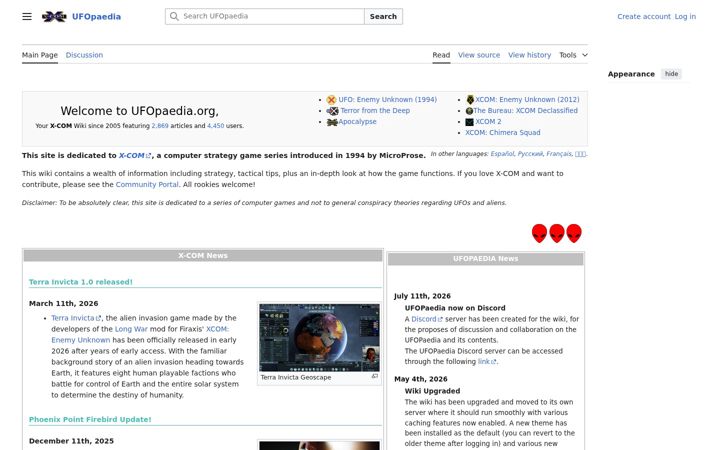The height and width of the screenshot is (450, 720).
Task: Click the Apocalypse game icon
Action: click(x=332, y=122)
